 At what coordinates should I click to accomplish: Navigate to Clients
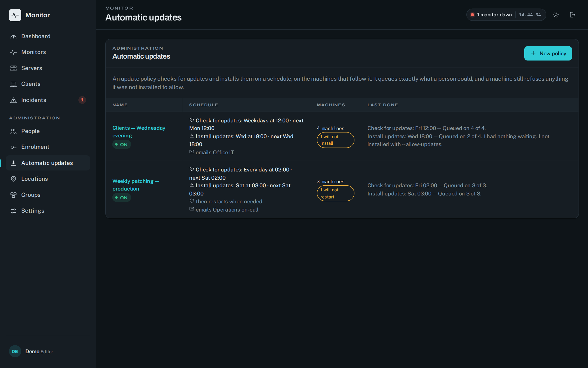(48, 84)
